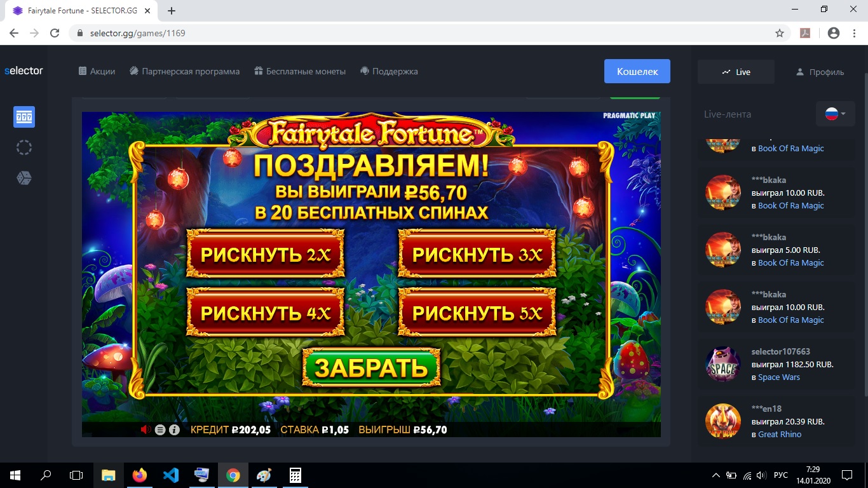Image resolution: width=868 pixels, height=488 pixels.
Task: Open the language selector flag dropdown
Action: (x=835, y=114)
